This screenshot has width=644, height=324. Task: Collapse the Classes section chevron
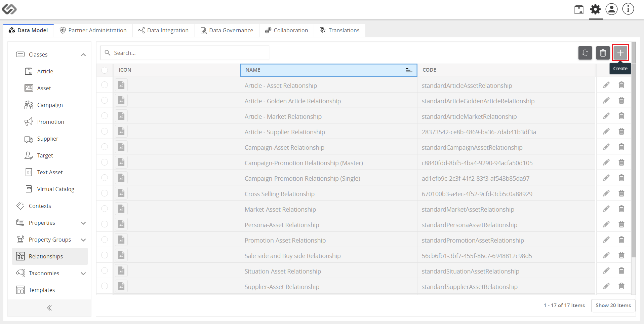[83, 55]
